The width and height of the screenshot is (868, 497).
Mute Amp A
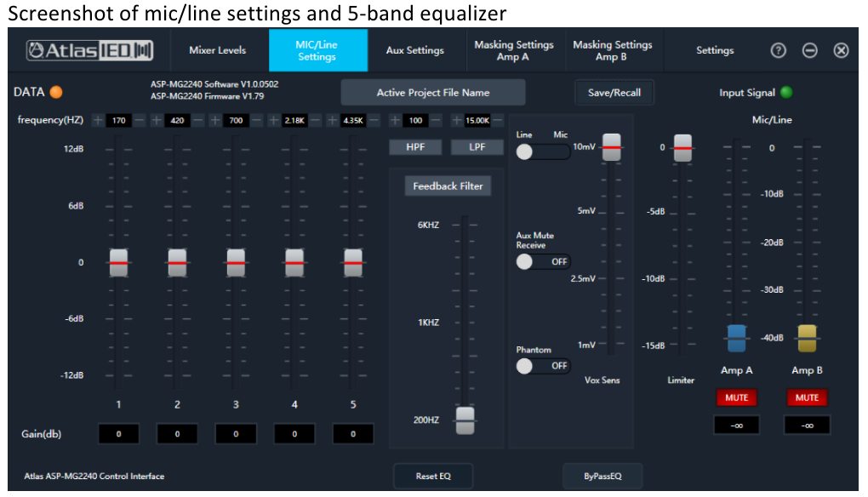click(x=736, y=397)
